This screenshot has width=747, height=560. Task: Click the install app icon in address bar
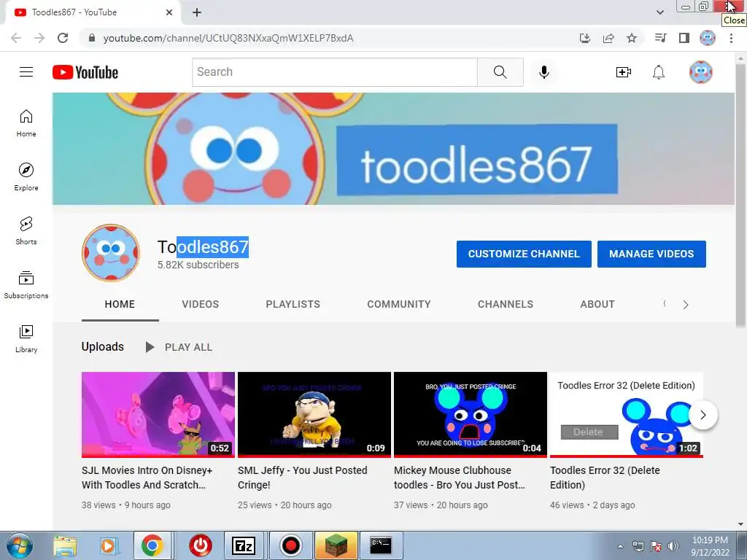pyautogui.click(x=585, y=38)
